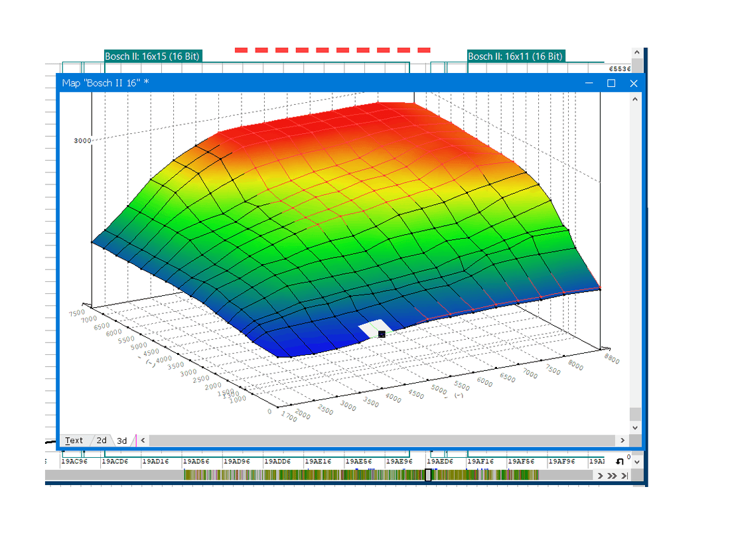
Task: Click the 19ADD6 address on hex ruler
Action: click(277, 461)
